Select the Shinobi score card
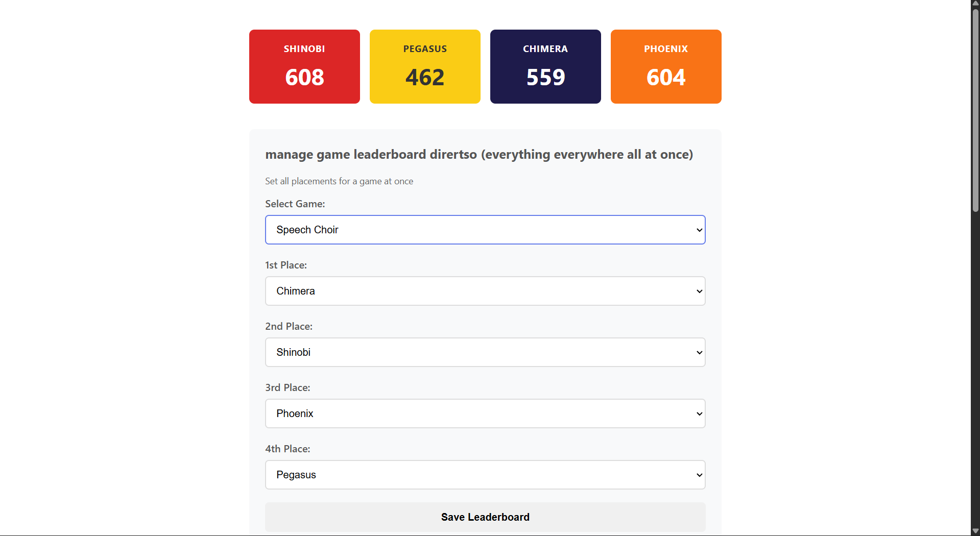The width and height of the screenshot is (980, 536). coord(304,66)
